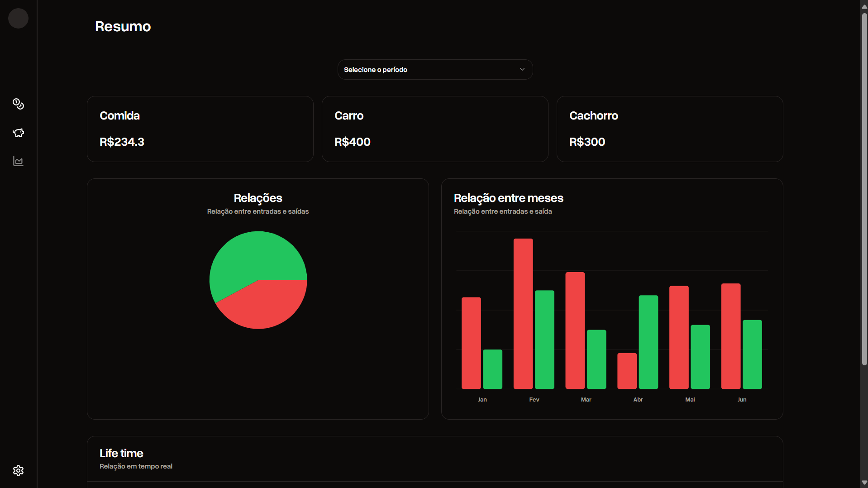Click the green Jan bar
Image resolution: width=868 pixels, height=488 pixels.
point(492,369)
